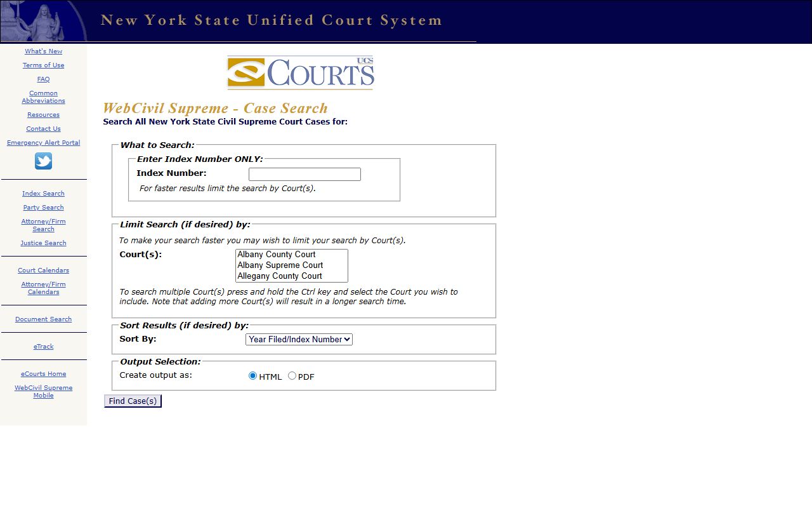Open Attorney/Firm Calendars link
This screenshot has width=812, height=508.
tap(44, 288)
